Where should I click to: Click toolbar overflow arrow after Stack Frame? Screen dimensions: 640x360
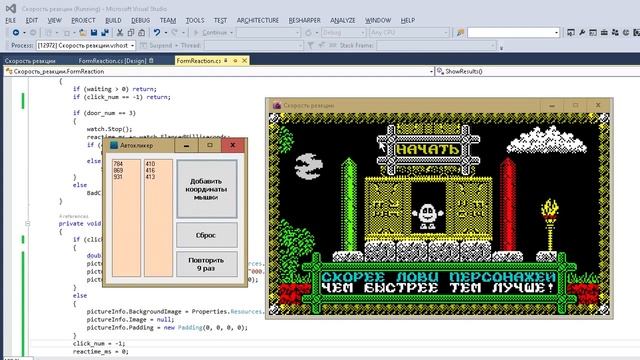pos(501,48)
